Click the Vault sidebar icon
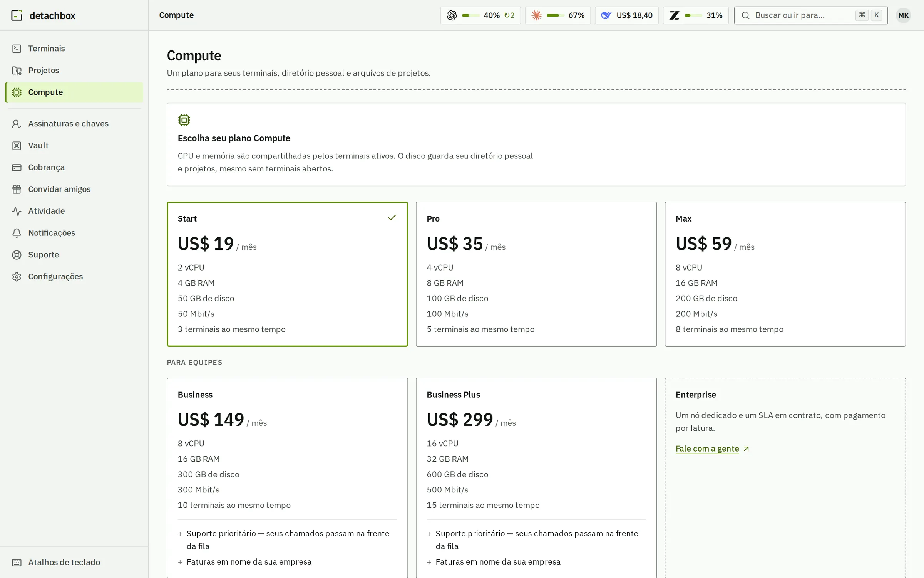Viewport: 924px width, 578px height. point(17,146)
